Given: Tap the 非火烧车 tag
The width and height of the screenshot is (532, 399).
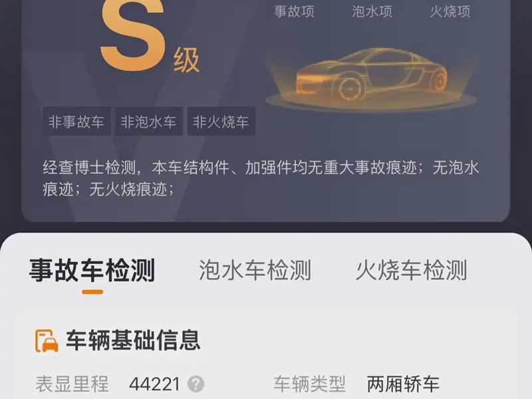Looking at the screenshot, I should (x=221, y=122).
